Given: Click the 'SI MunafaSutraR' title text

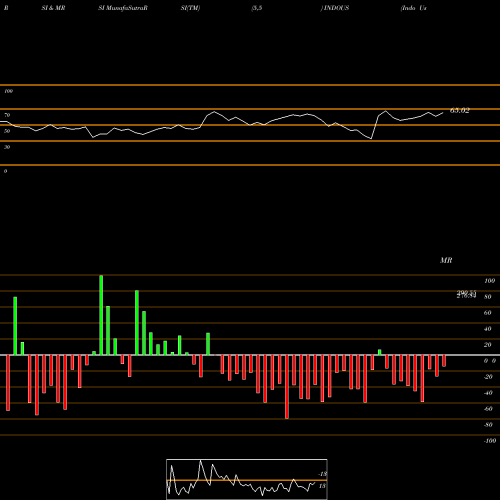Looking at the screenshot, I should (x=123, y=8).
